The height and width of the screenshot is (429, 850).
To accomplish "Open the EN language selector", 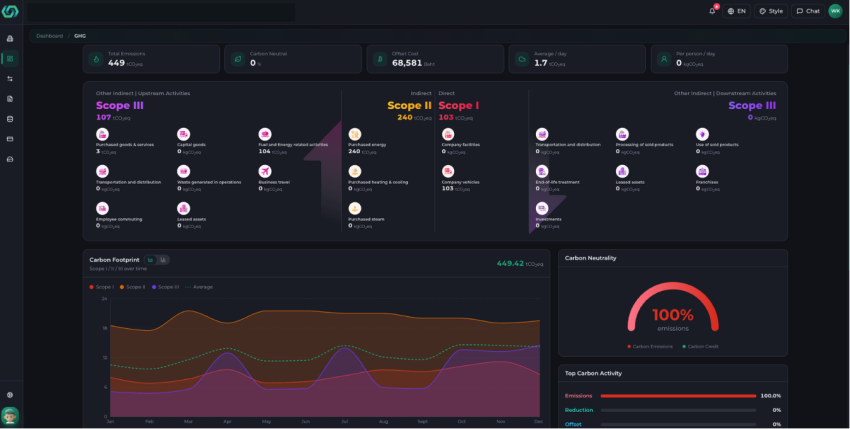I will tap(736, 11).
